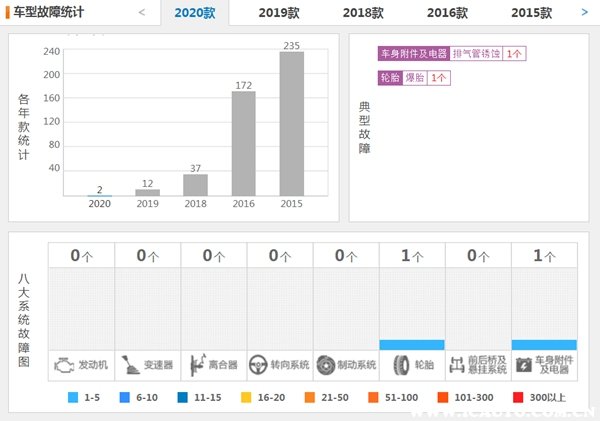
Task: Click the 2016 bar showing 172
Action: click(x=243, y=143)
